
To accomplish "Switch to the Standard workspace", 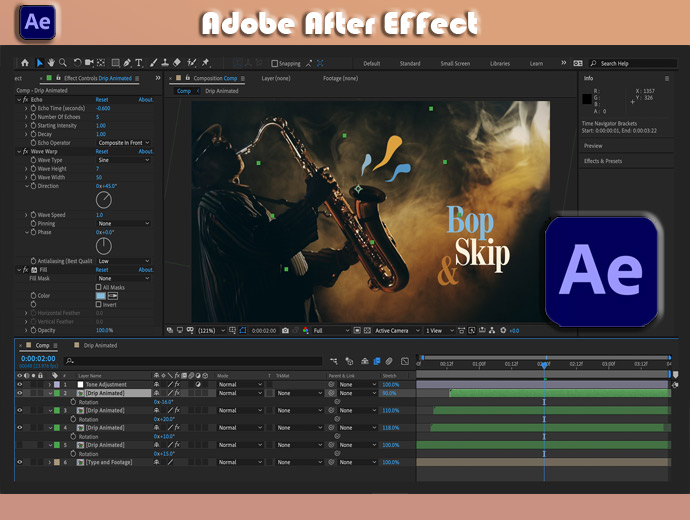I will (410, 64).
